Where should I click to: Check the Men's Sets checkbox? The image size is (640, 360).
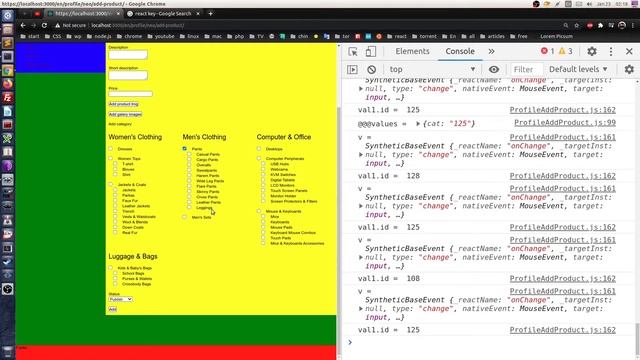pyautogui.click(x=184, y=217)
